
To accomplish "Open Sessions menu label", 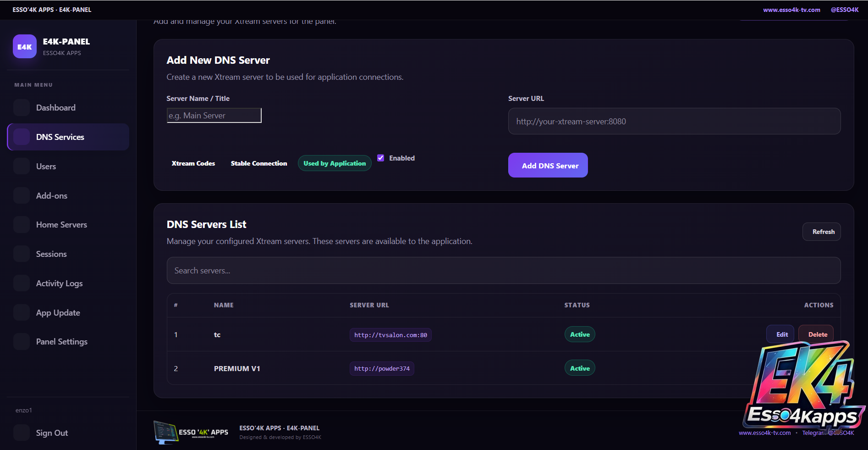I will [x=51, y=254].
